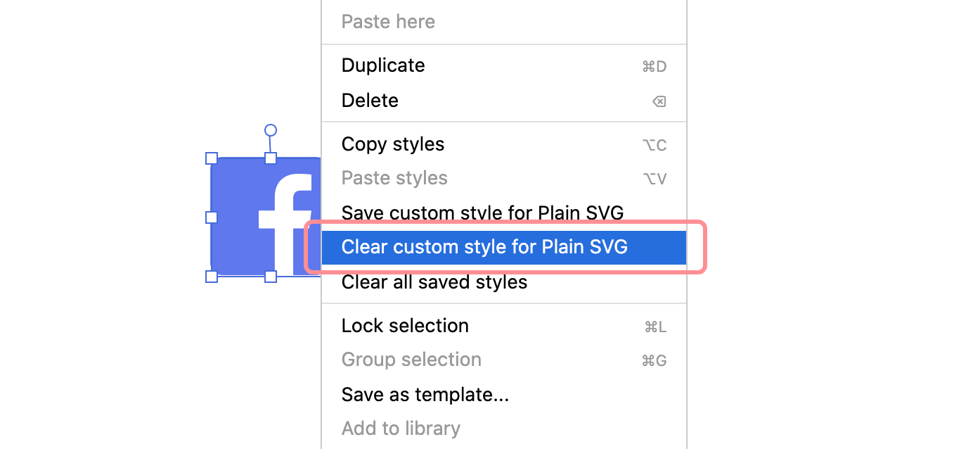Screen dimensions: 980x449
Task: Click the ⌘D shortcut icon next to Duplicate
Action: [x=654, y=65]
